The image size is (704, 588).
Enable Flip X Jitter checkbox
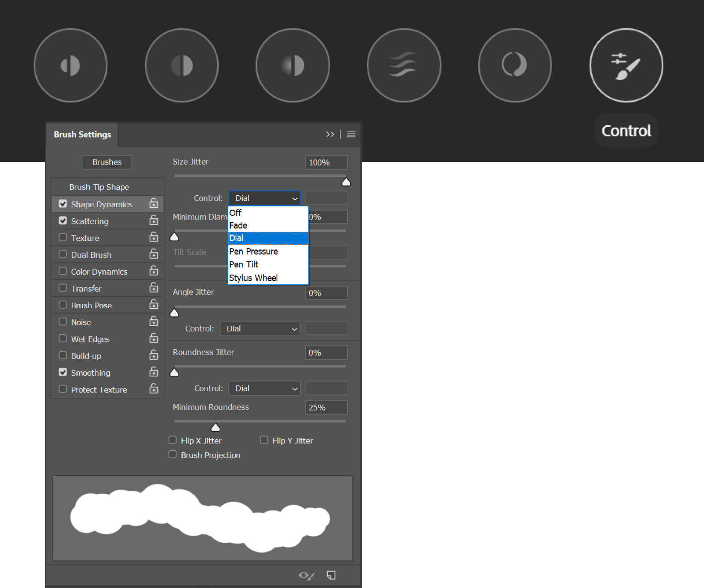tap(173, 440)
